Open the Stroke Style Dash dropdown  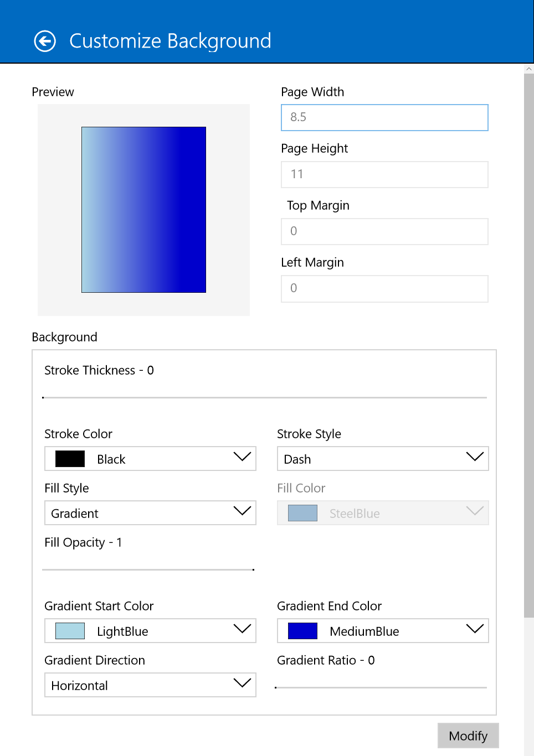point(383,459)
